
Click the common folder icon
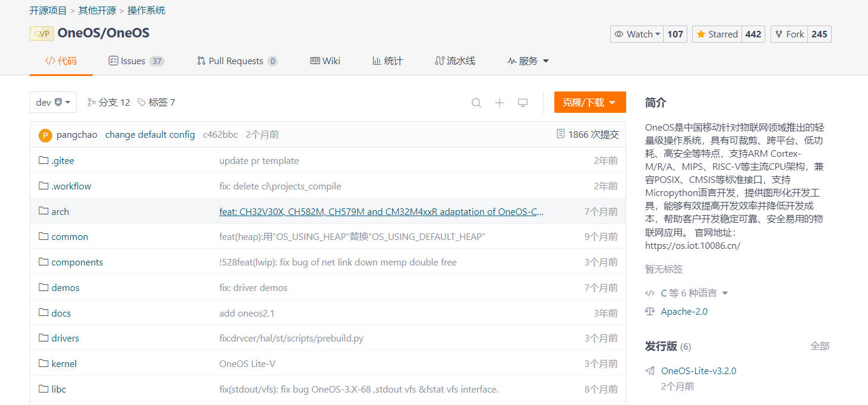tap(43, 236)
